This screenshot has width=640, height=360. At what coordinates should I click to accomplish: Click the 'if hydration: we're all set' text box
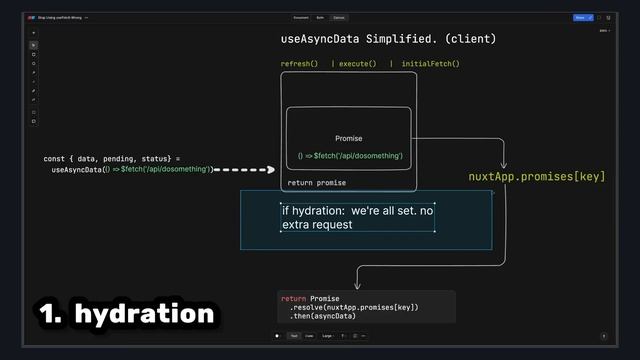358,218
